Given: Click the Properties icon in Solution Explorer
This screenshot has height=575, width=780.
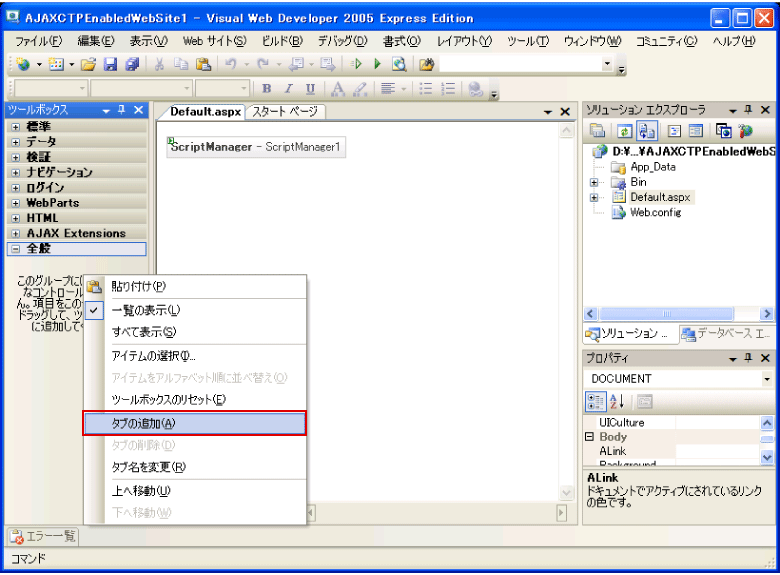Looking at the screenshot, I should pyautogui.click(x=597, y=131).
